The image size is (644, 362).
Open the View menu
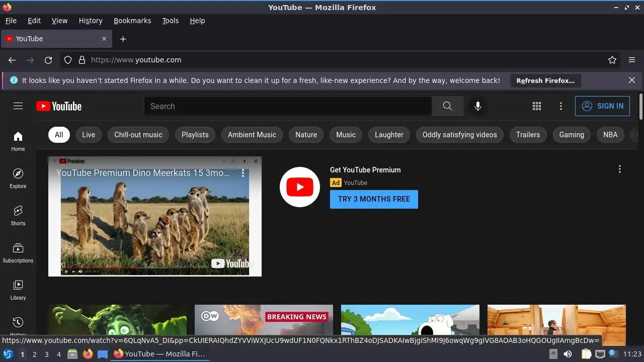(x=59, y=21)
